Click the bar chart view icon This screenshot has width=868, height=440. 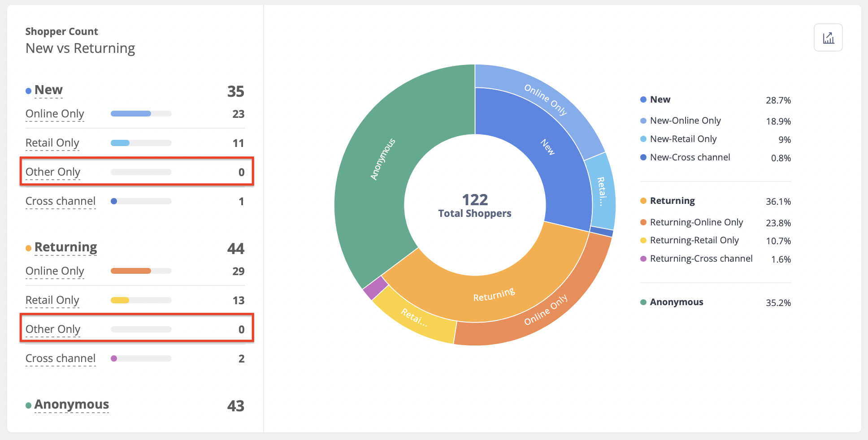pos(828,37)
